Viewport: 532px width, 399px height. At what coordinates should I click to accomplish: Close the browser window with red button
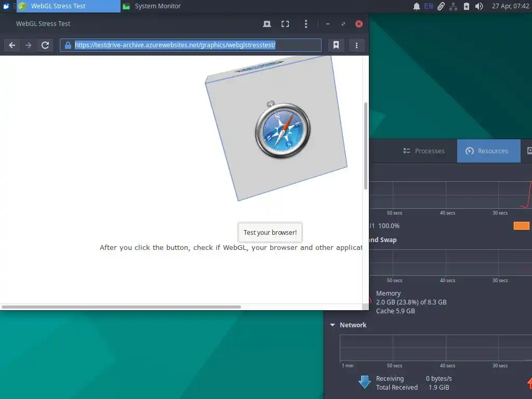click(359, 24)
